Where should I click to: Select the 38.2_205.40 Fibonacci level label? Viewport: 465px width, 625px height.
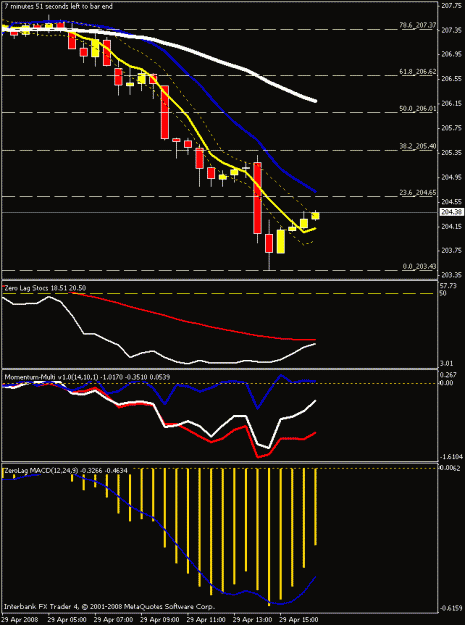point(418,146)
